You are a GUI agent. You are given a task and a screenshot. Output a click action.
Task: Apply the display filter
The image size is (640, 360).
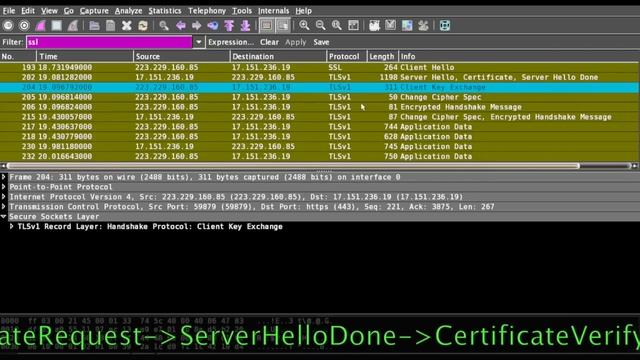point(296,42)
